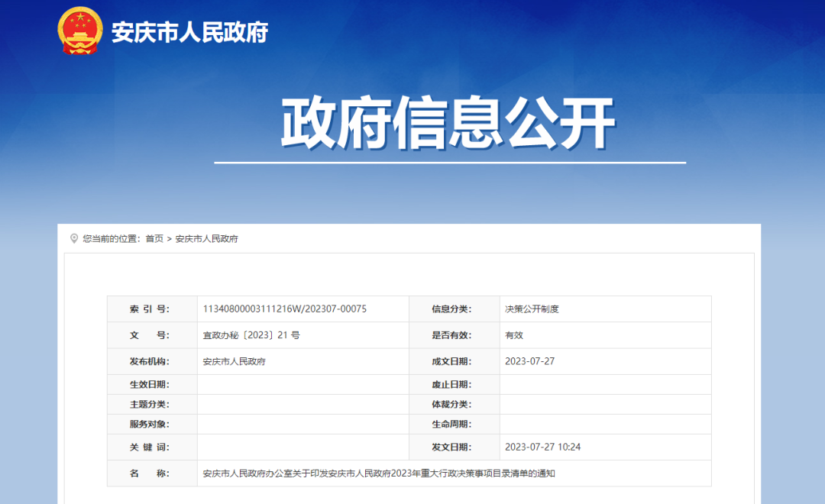Image resolution: width=825 pixels, height=504 pixels.
Task: Expand the 体裁分类 row
Action: pos(457,403)
